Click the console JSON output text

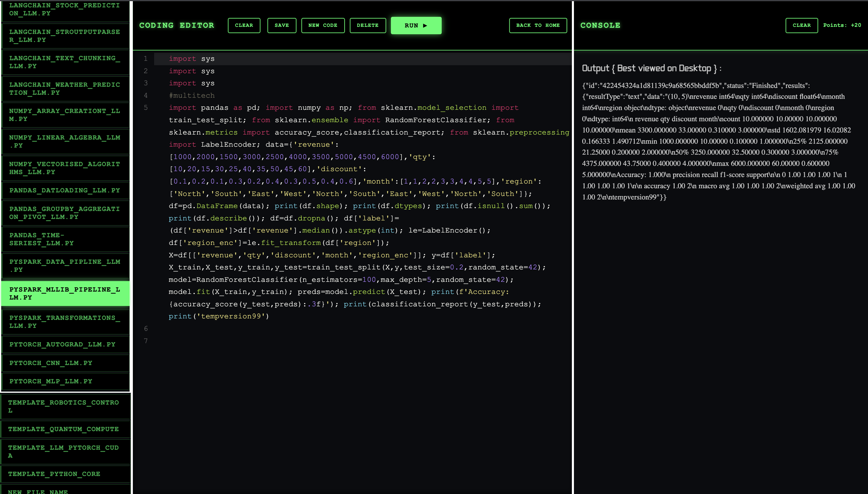pyautogui.click(x=718, y=141)
